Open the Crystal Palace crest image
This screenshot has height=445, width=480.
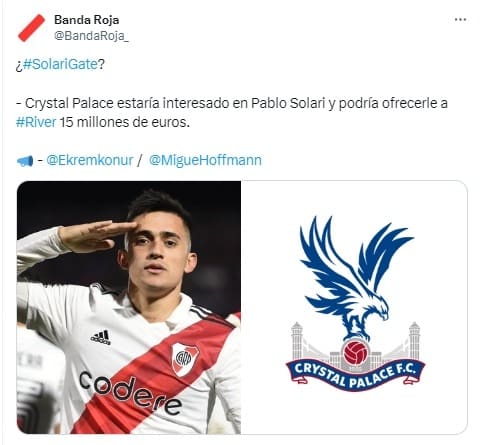pyautogui.click(x=354, y=307)
